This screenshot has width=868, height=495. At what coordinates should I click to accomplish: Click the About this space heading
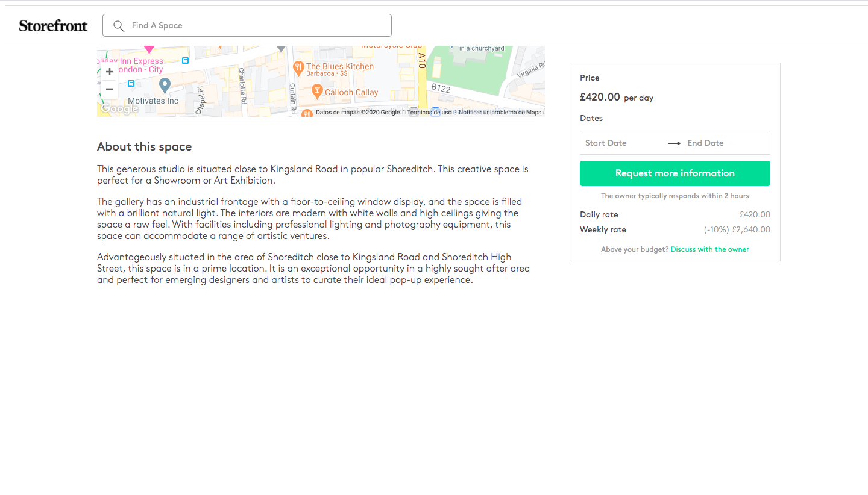(144, 147)
